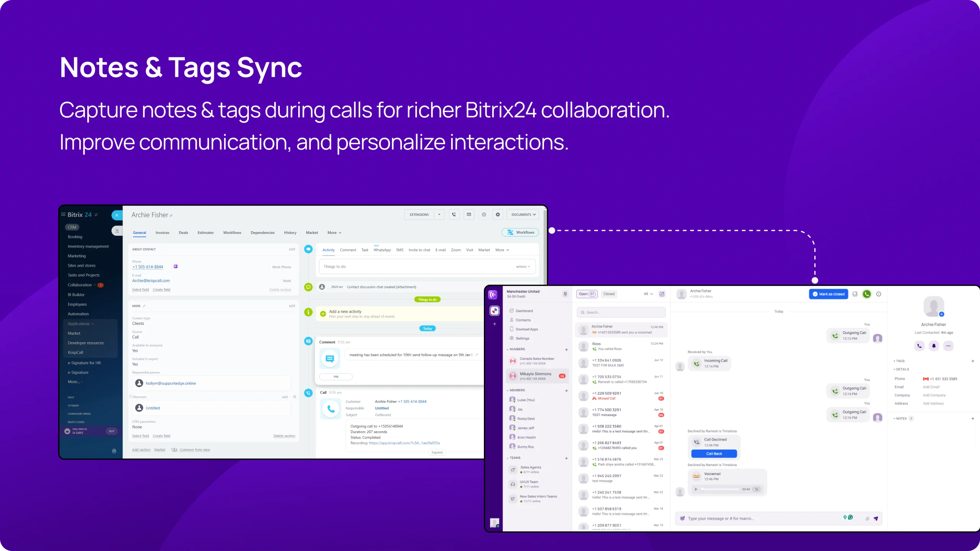Switch to the Deals tab
The width and height of the screenshot is (980, 551).
[183, 233]
